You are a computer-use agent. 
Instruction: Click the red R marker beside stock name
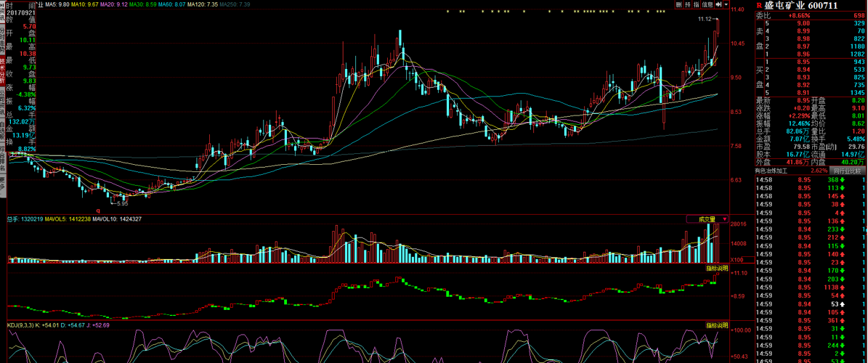758,6
